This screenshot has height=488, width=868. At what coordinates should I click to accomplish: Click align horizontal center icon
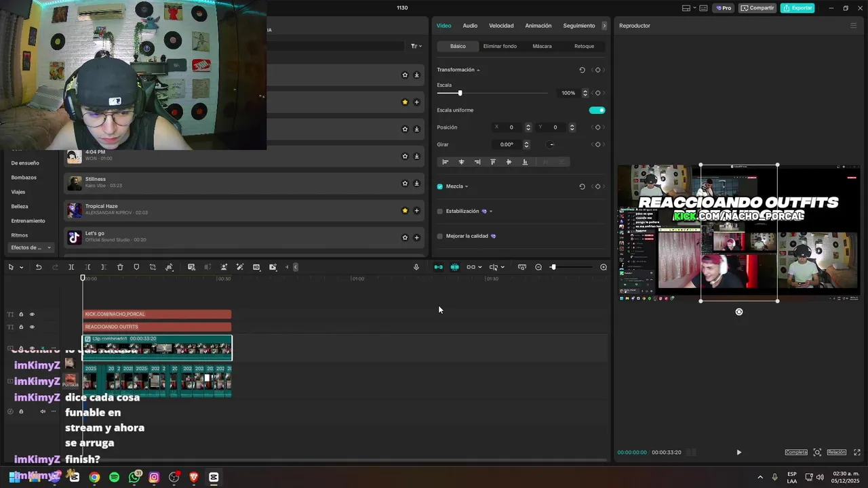click(461, 162)
